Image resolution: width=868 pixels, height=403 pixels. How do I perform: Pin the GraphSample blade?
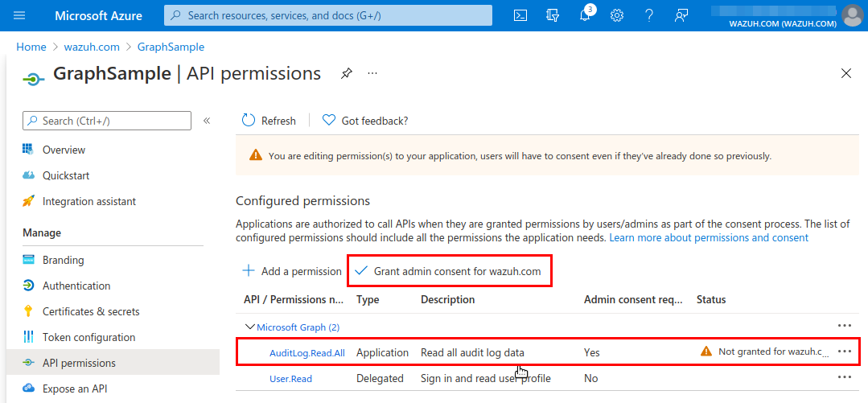click(x=347, y=73)
